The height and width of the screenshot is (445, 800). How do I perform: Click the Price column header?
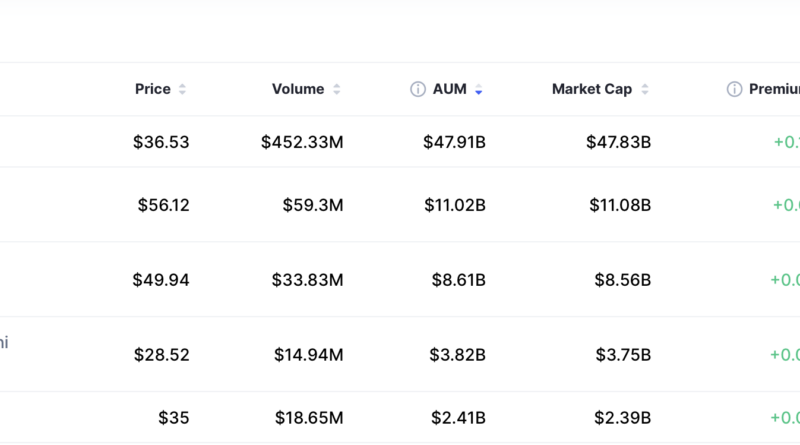pos(153,89)
